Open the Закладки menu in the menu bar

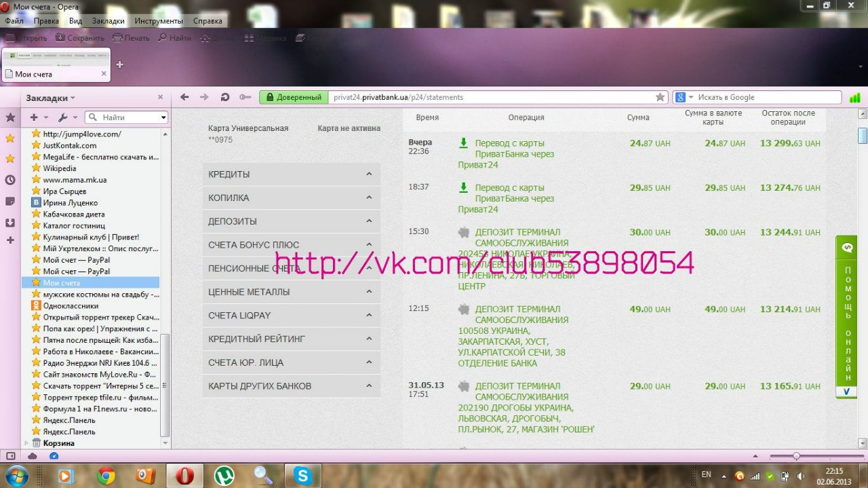(108, 21)
